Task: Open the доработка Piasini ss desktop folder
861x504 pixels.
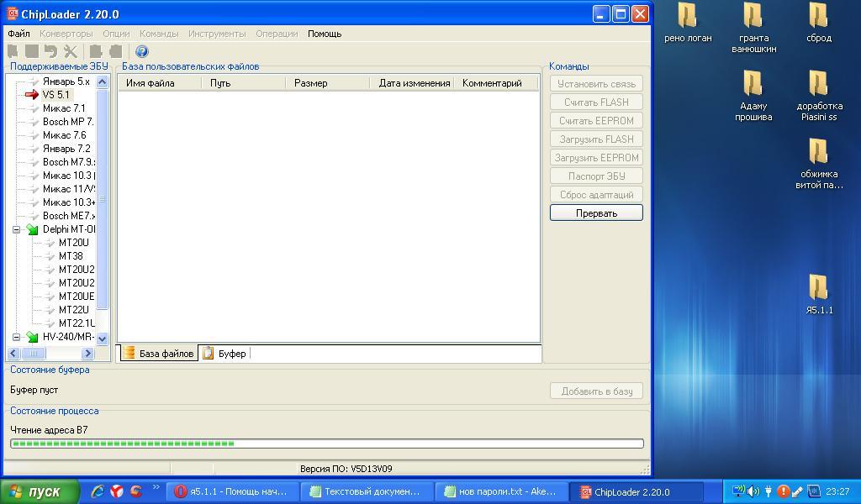Action: click(x=819, y=96)
